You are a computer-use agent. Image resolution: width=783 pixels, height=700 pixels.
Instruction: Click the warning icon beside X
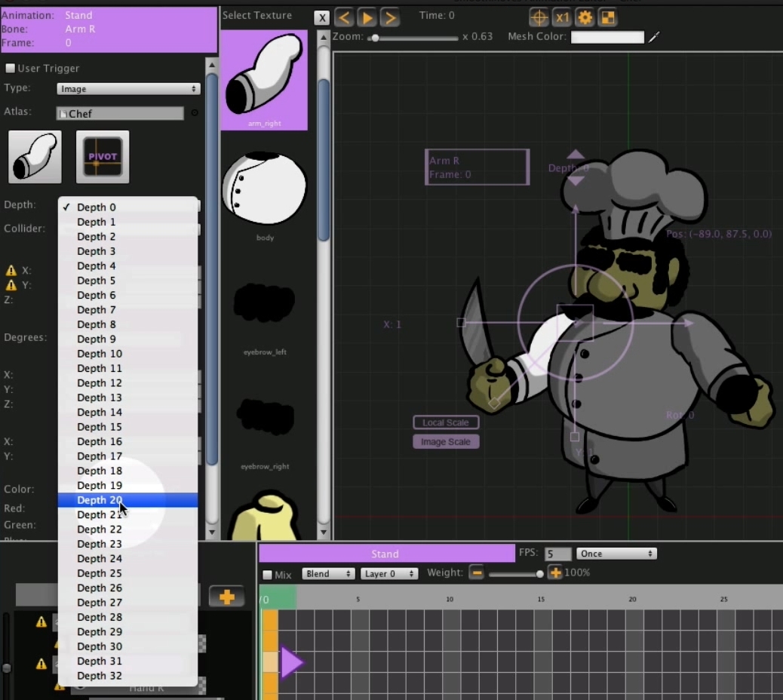[x=11, y=271]
